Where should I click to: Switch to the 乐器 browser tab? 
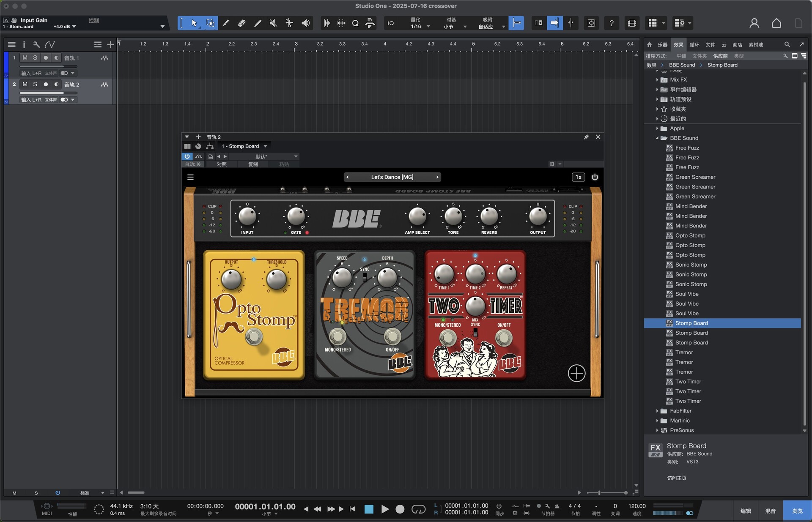pyautogui.click(x=662, y=44)
